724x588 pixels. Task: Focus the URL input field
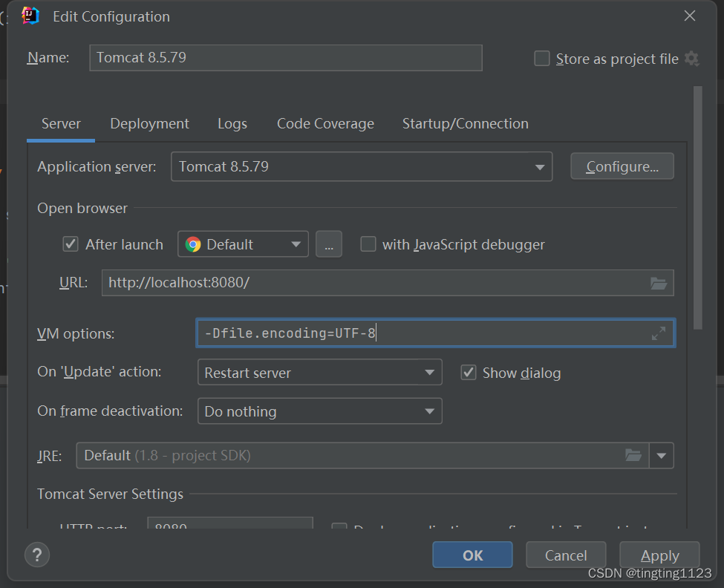tap(388, 283)
